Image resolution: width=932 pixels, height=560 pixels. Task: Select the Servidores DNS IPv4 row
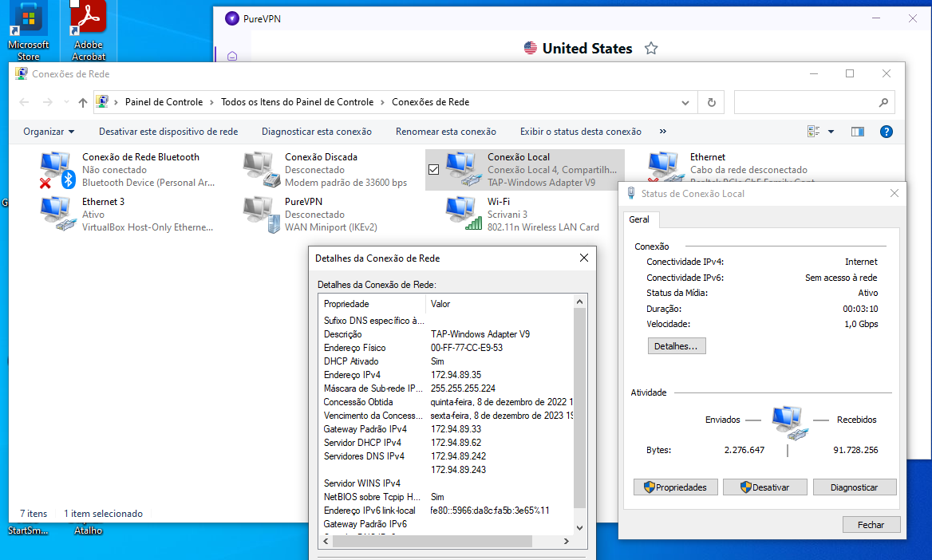(x=446, y=456)
